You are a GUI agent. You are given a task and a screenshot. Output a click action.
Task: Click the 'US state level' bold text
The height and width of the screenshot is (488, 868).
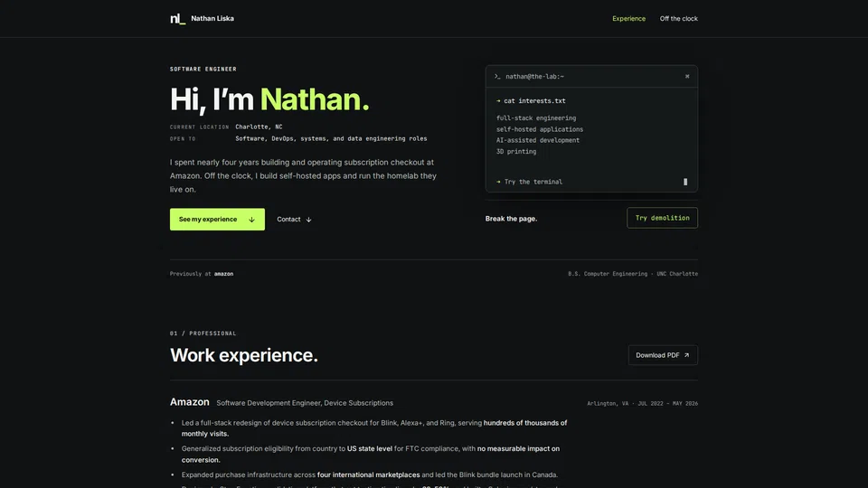click(x=369, y=449)
